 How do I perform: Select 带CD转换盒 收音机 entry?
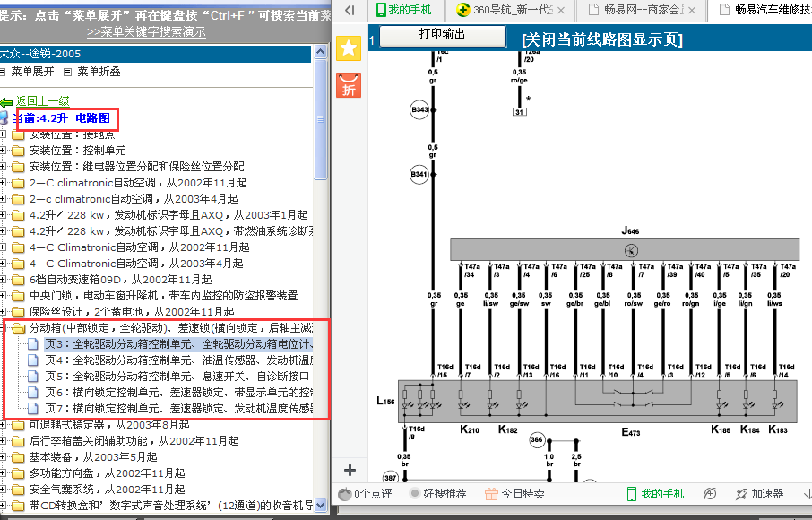[171, 505]
